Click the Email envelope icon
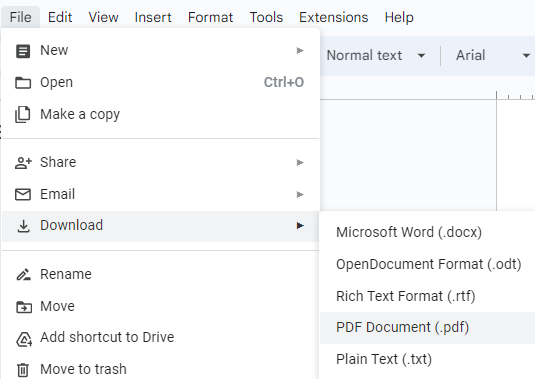 point(23,194)
